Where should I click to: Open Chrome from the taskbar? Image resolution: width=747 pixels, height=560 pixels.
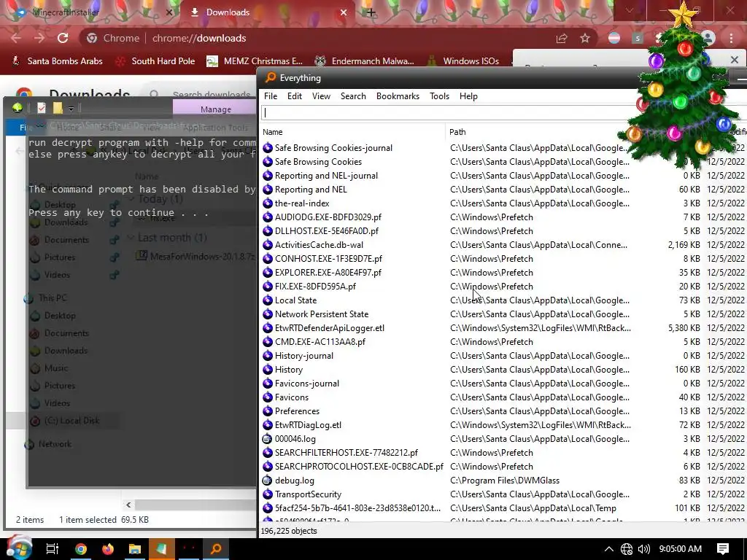coord(80,549)
